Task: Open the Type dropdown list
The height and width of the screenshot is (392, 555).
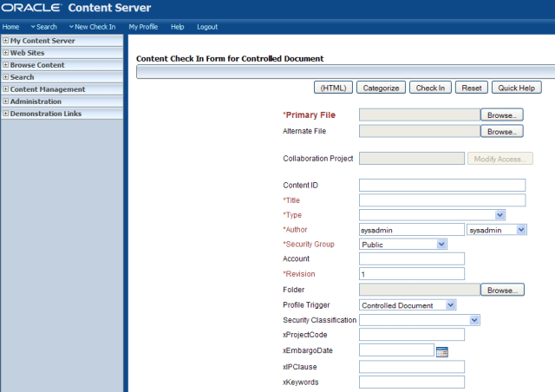Action: (x=499, y=215)
